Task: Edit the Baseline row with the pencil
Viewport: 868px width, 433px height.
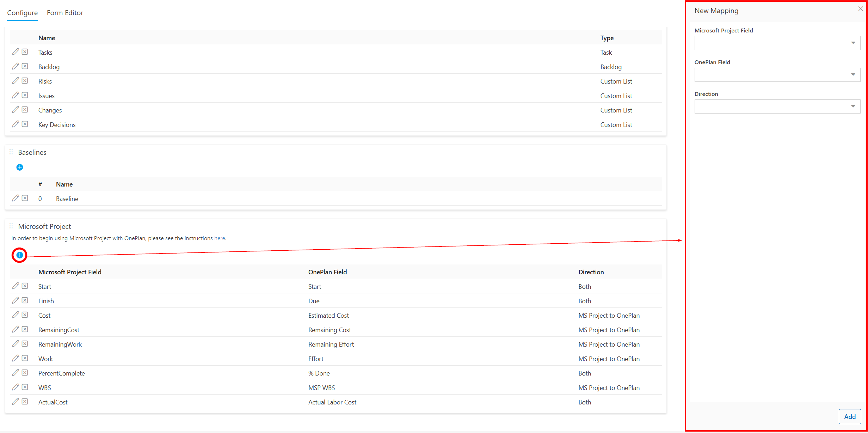Action: click(15, 198)
